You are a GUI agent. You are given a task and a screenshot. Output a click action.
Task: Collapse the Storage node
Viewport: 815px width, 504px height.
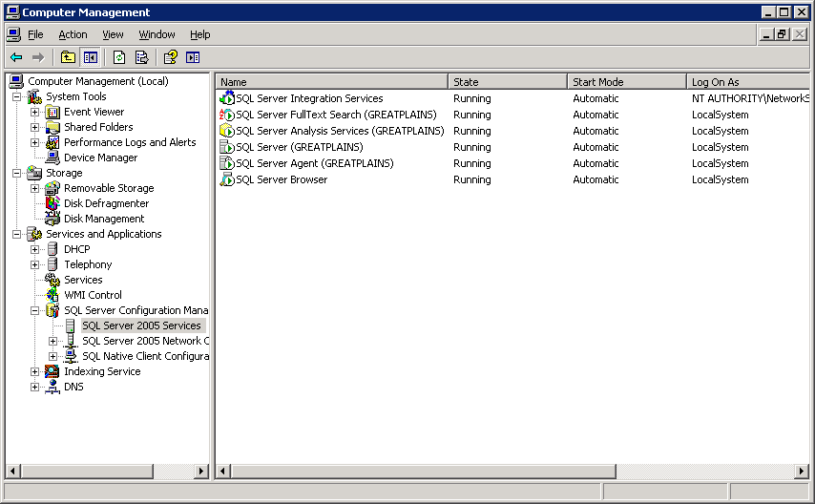tap(16, 173)
